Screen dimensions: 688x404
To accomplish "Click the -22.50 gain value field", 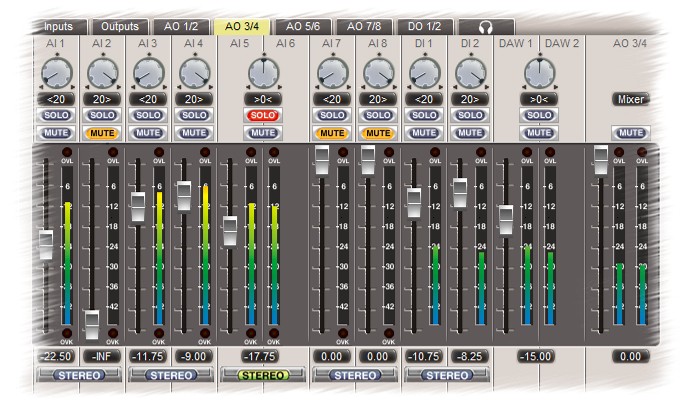I will pos(56,356).
